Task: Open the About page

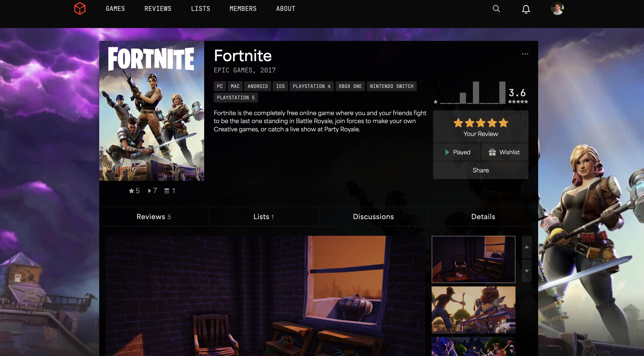Action: pos(286,9)
